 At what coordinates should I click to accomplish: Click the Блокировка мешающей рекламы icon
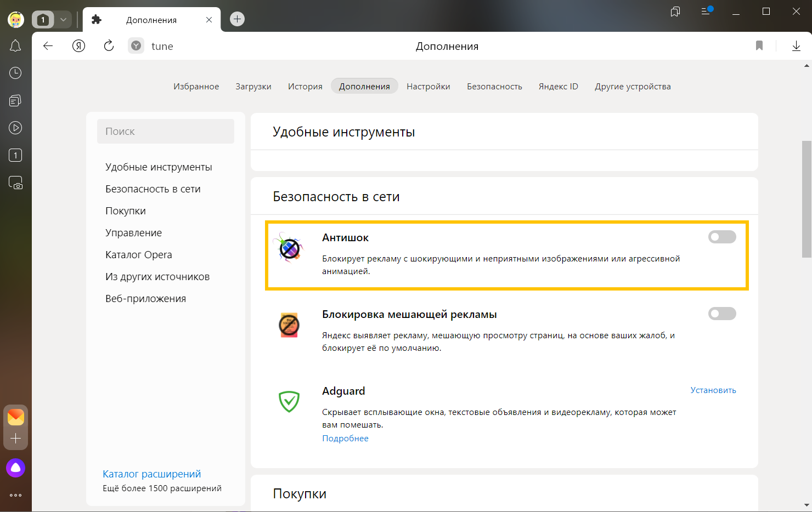[x=289, y=325]
